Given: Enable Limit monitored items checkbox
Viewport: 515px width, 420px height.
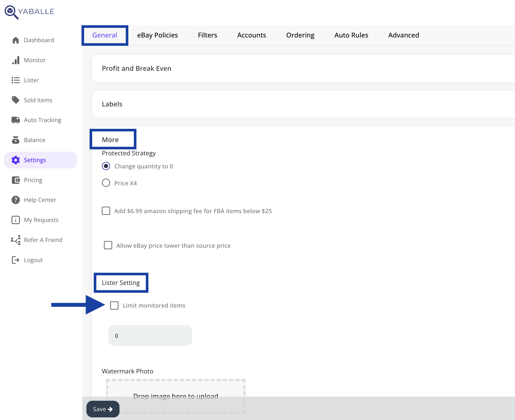Looking at the screenshot, I should point(114,305).
